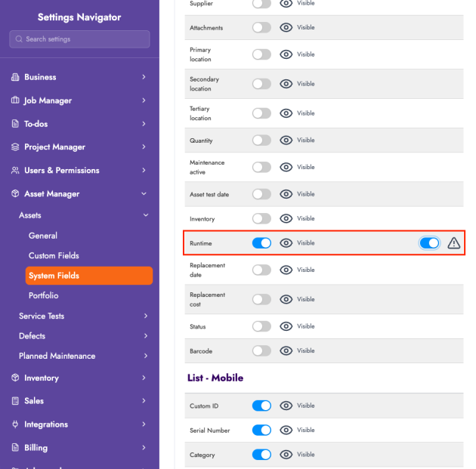Screen dimensions: 476x469
Task: Click the warning triangle in the Runtime row
Action: tap(453, 243)
